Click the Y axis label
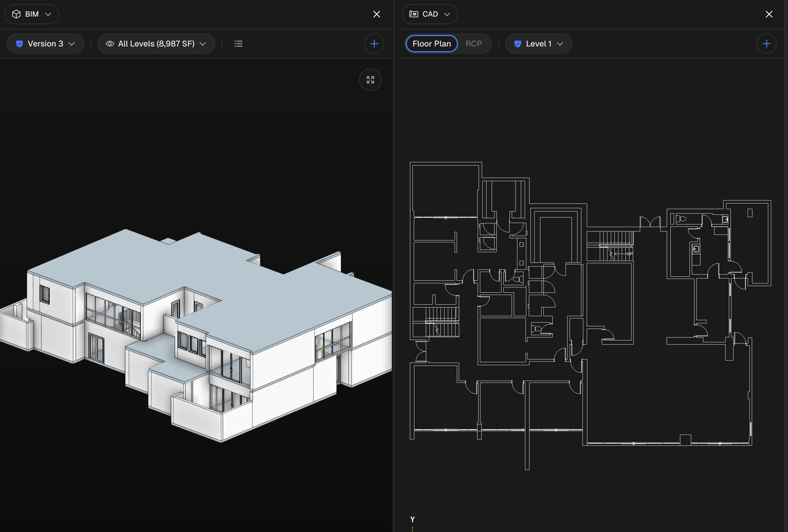 tap(412, 519)
